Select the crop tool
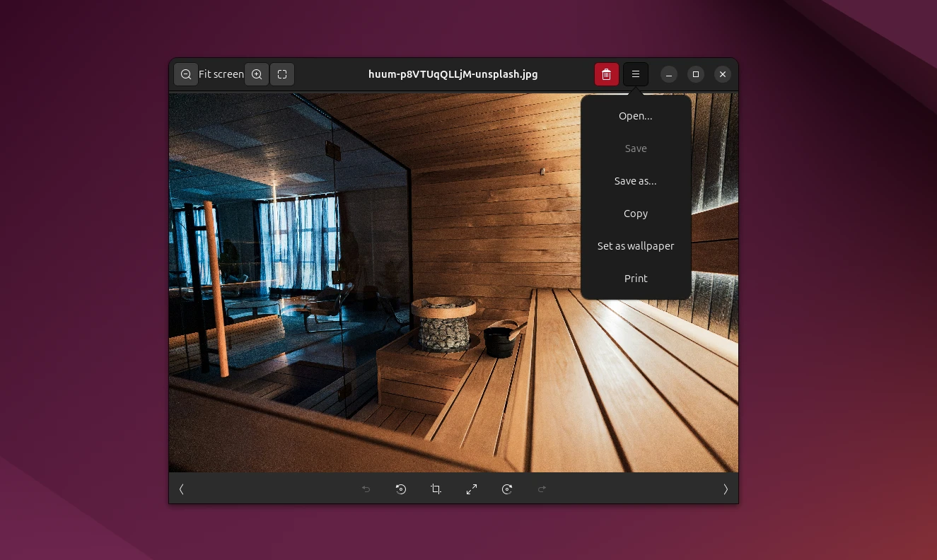 click(436, 489)
